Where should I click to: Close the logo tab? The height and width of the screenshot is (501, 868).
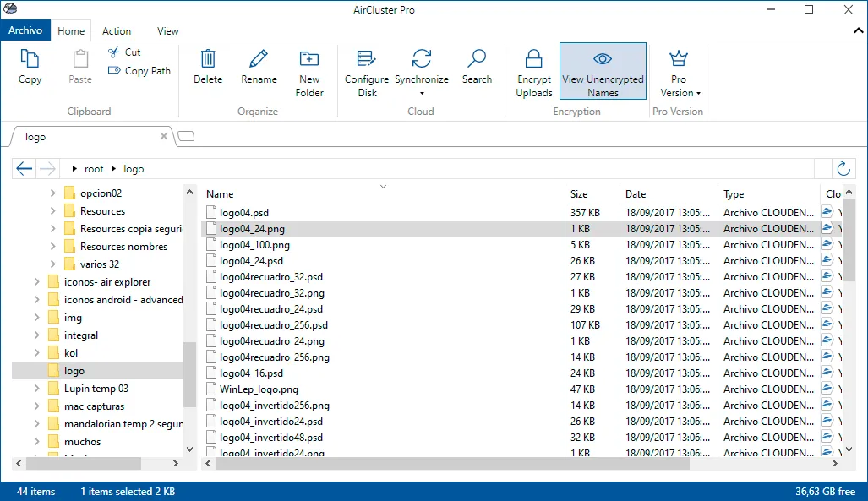164,136
